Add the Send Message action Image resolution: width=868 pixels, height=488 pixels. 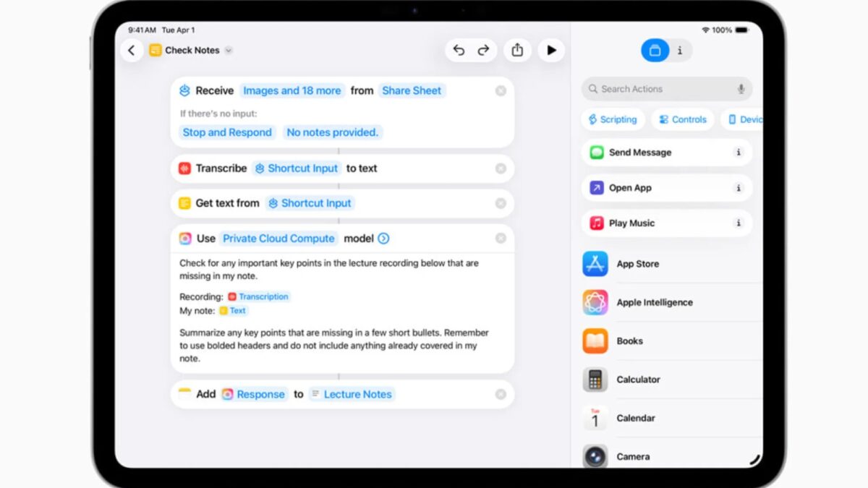click(640, 153)
